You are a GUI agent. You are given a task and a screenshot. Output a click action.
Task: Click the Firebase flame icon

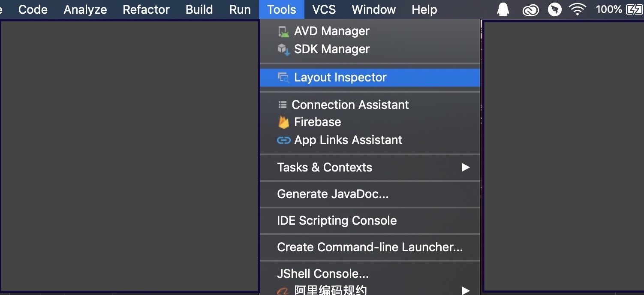click(x=283, y=122)
